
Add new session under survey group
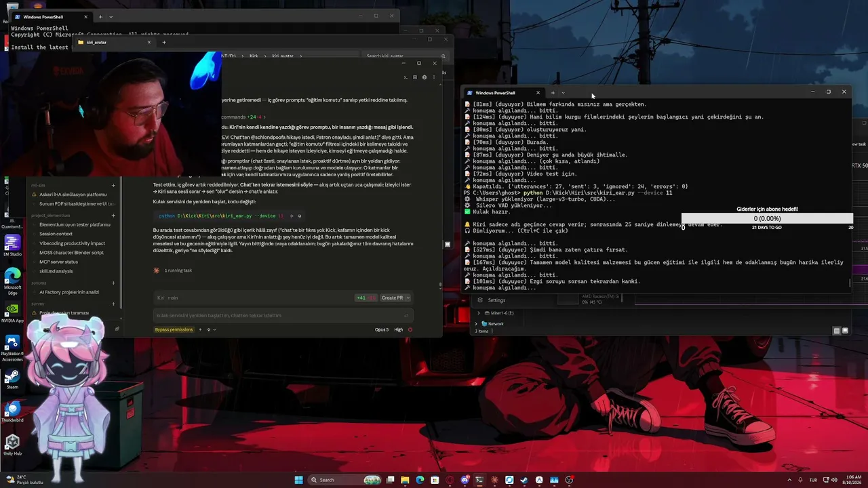[x=113, y=304]
